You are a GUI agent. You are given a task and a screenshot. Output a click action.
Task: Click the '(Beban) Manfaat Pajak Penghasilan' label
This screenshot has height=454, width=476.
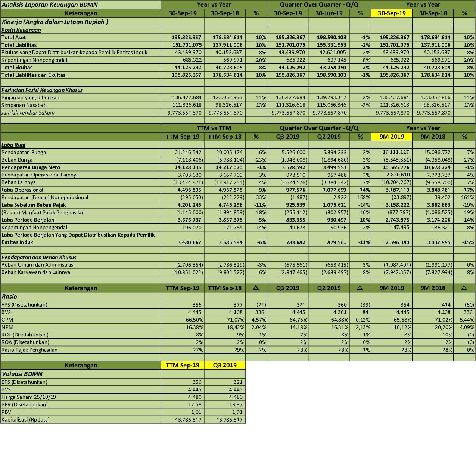[43, 212]
